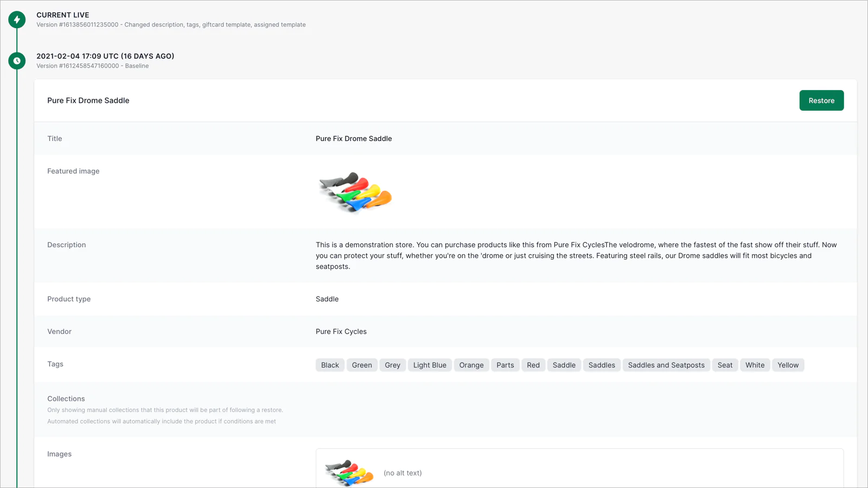Click the Yellow tag chip
The width and height of the screenshot is (868, 488).
point(788,365)
